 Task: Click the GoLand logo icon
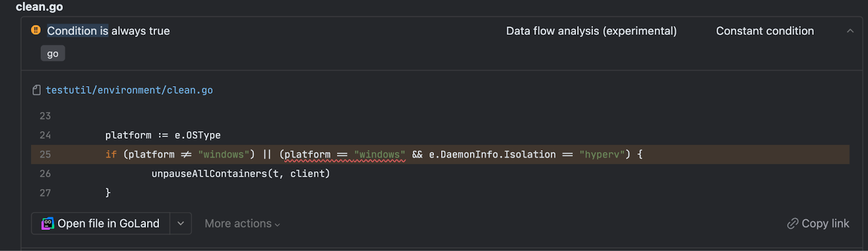click(48, 223)
